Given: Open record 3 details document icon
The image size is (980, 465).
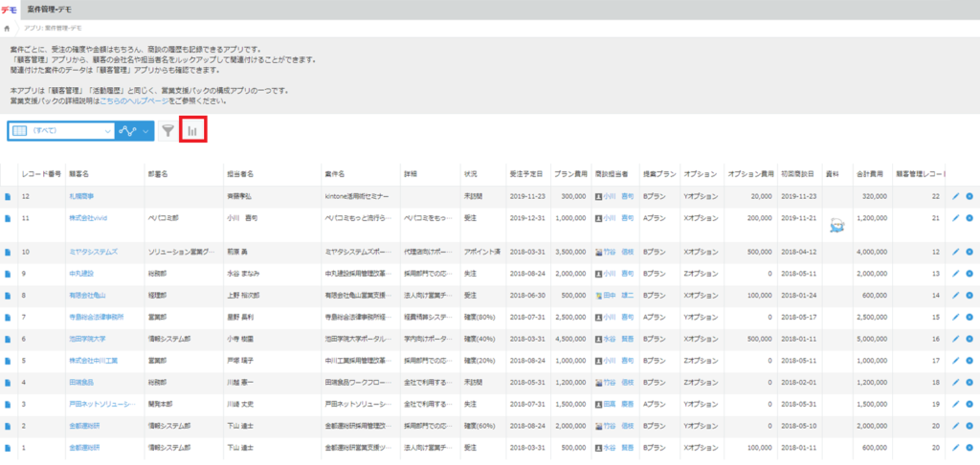Looking at the screenshot, I should tap(8, 405).
